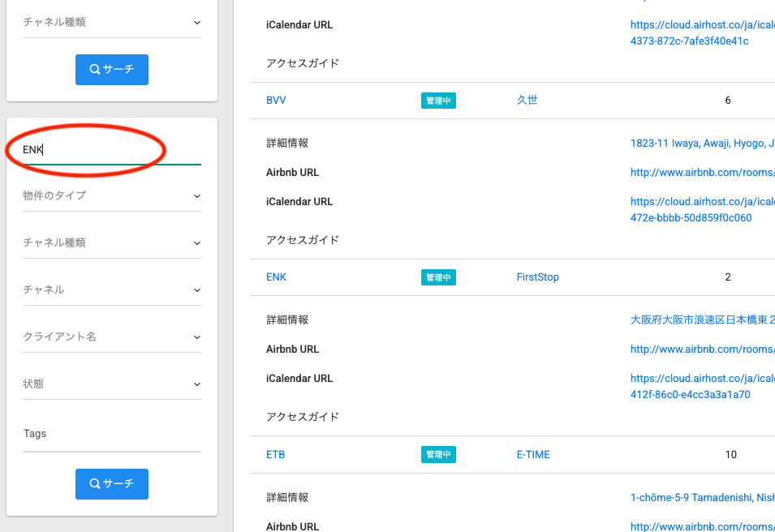775x532 pixels.
Task: Click the Tags input field
Action: (112, 434)
